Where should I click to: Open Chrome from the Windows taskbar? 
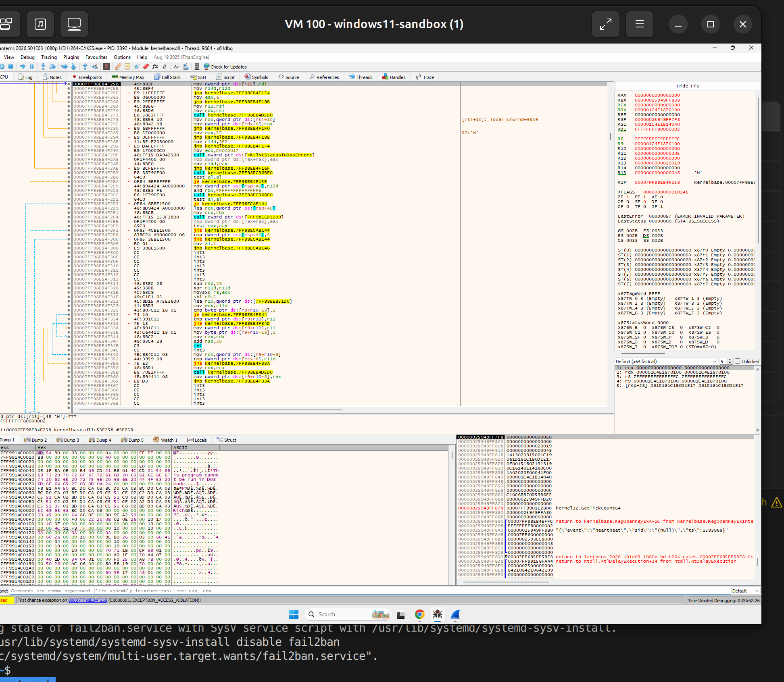tap(419, 614)
